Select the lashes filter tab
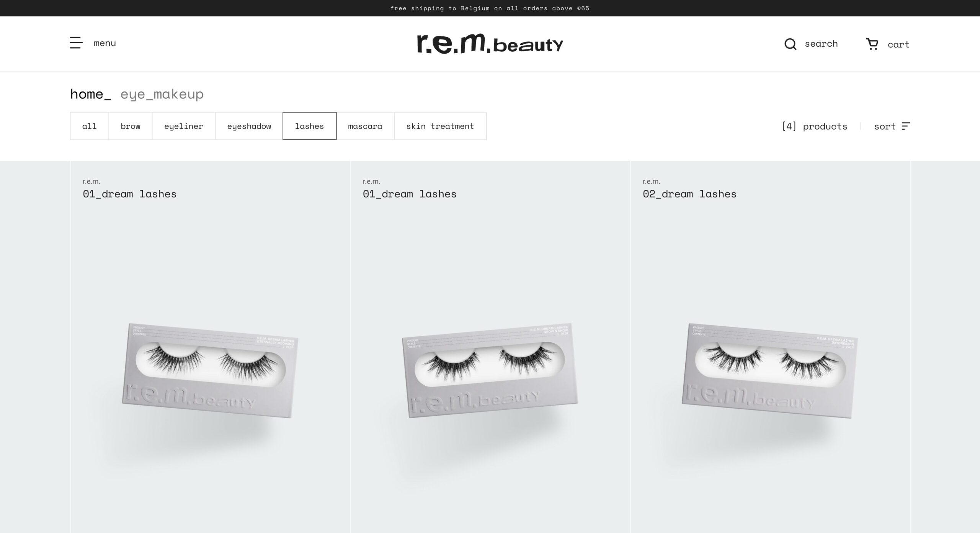 (309, 126)
